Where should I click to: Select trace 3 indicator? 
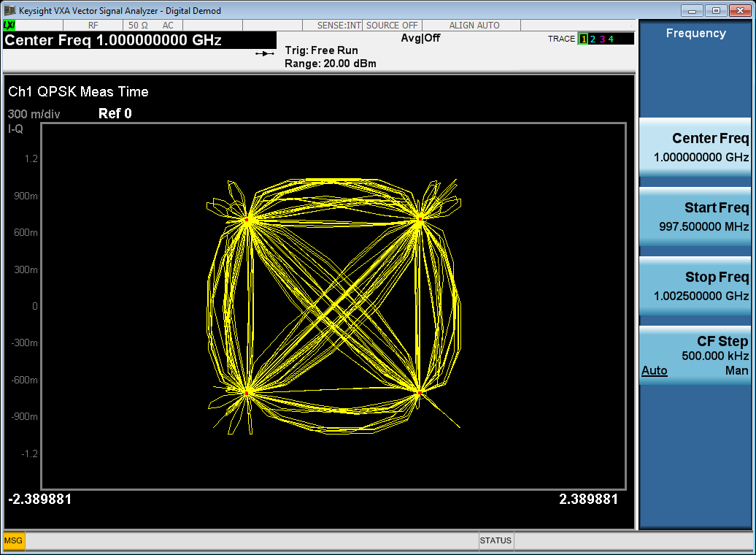tap(602, 39)
